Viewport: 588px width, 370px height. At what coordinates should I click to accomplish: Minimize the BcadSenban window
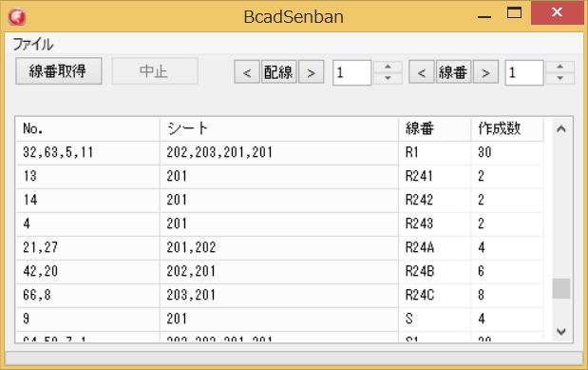[484, 16]
